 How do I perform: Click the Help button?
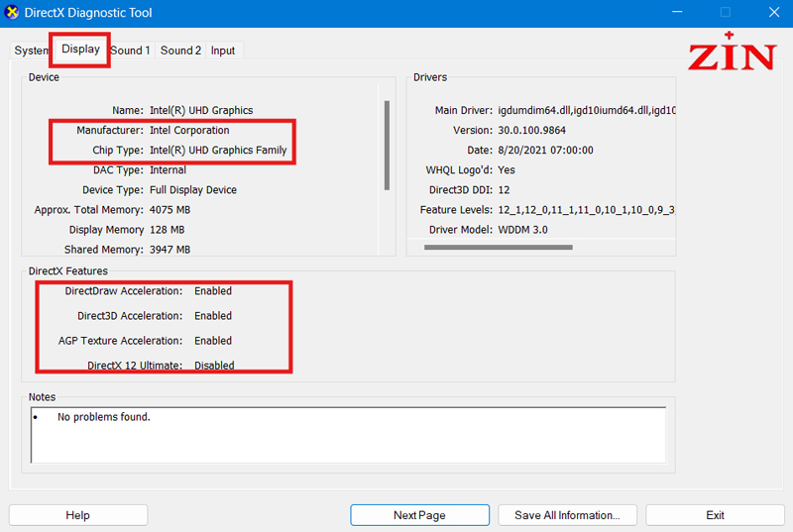[x=78, y=515]
